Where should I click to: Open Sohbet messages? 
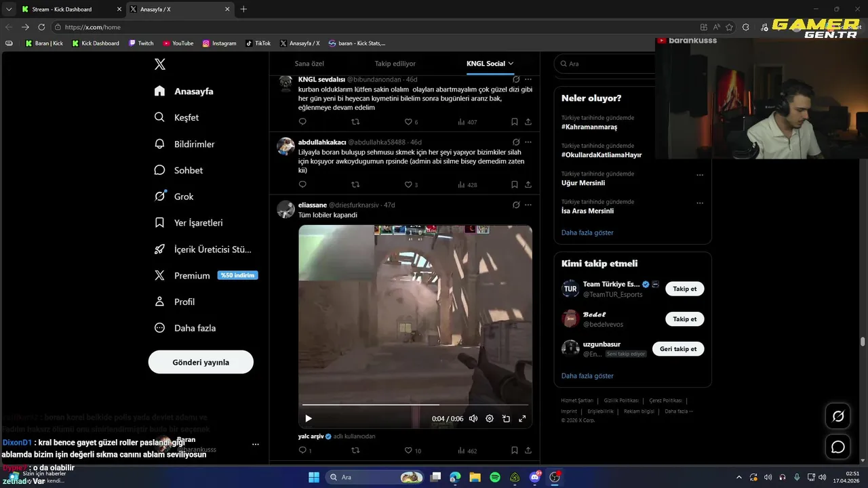pos(178,170)
